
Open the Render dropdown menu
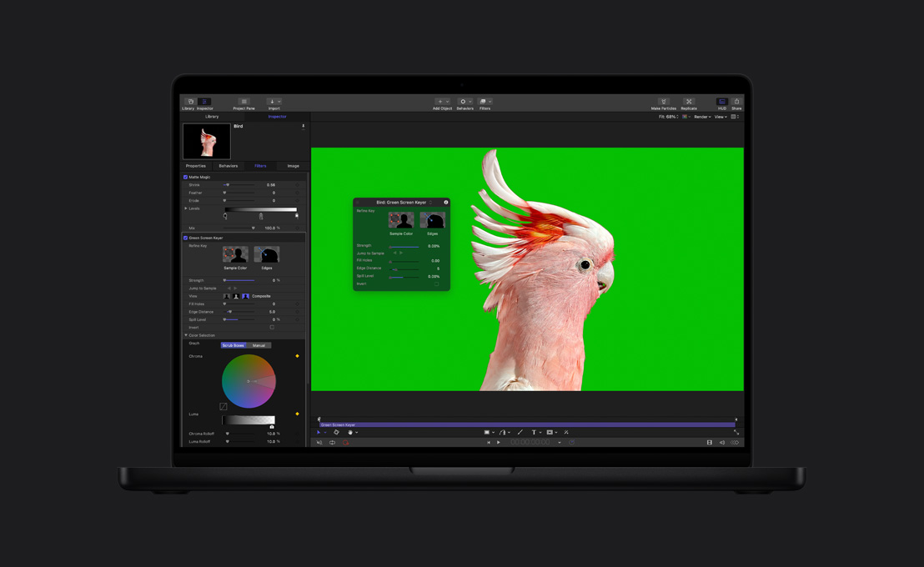[x=702, y=117]
